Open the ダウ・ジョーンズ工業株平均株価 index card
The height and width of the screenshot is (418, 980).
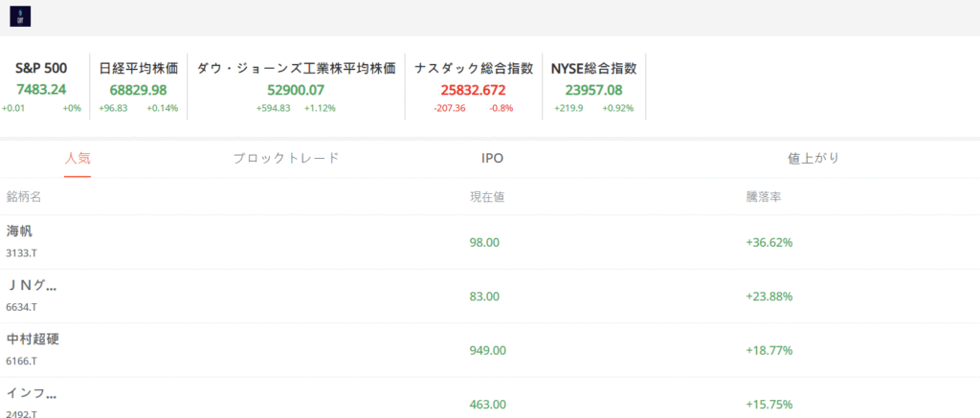(x=297, y=87)
